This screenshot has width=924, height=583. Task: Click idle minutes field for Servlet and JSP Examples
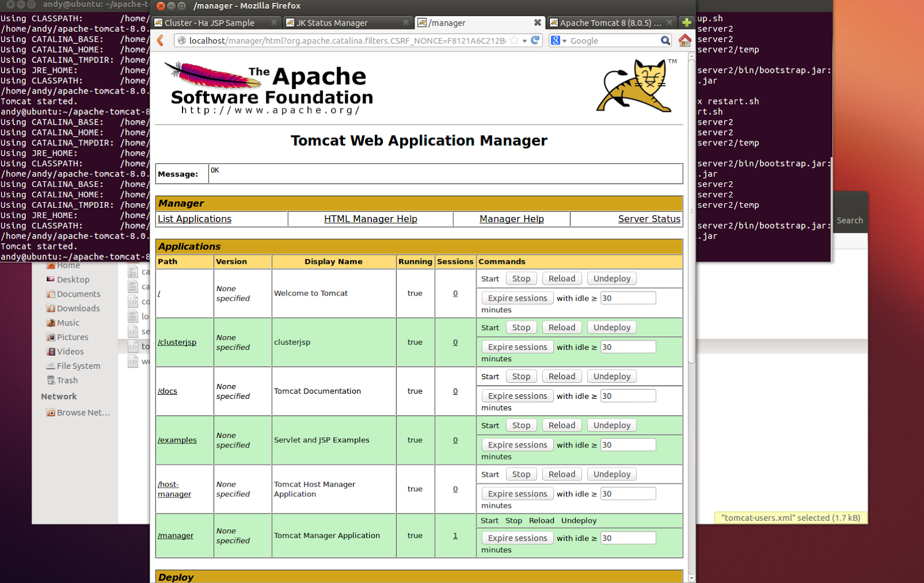coord(628,445)
